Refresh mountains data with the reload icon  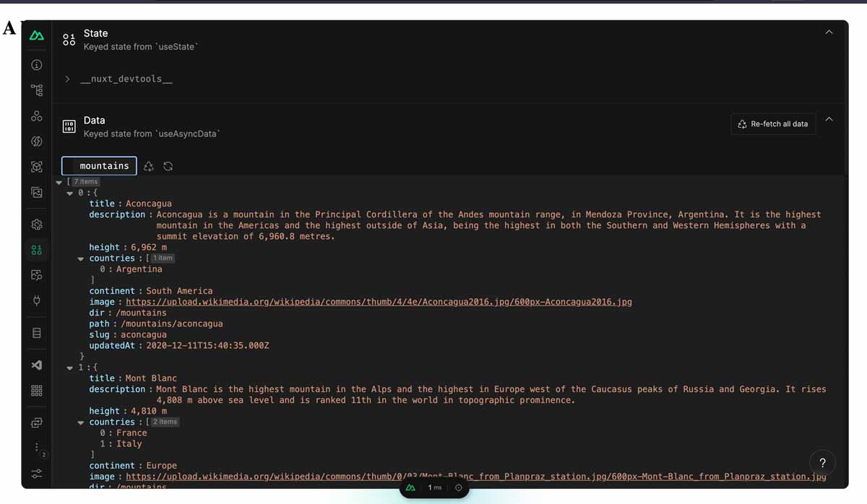coord(168,165)
